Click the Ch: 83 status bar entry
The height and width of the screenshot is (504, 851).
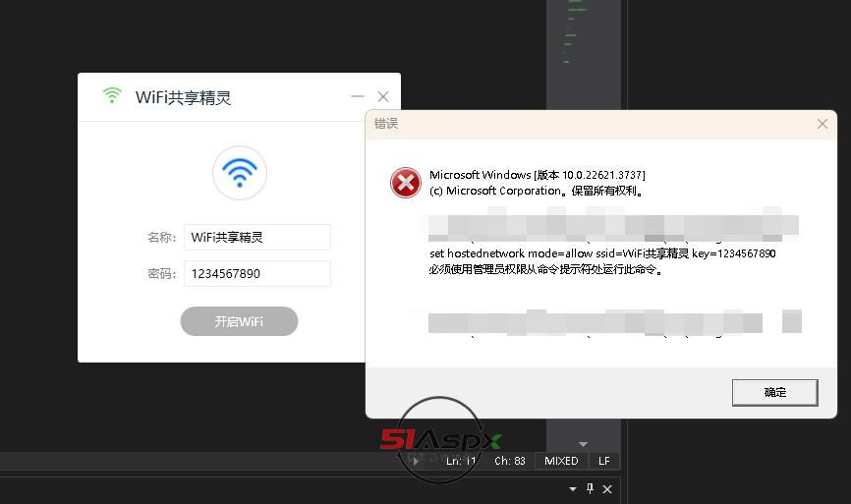[x=510, y=461]
